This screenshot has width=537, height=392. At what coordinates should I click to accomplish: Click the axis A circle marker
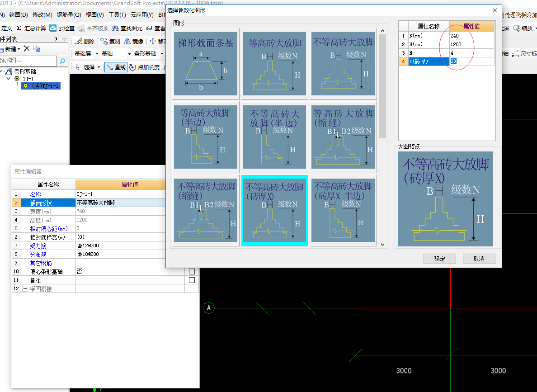(208, 308)
